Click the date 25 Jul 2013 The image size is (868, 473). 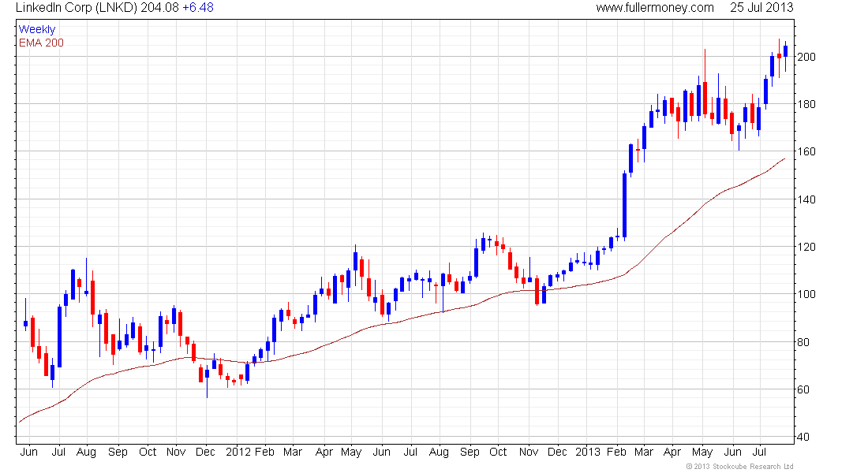pyautogui.click(x=761, y=8)
